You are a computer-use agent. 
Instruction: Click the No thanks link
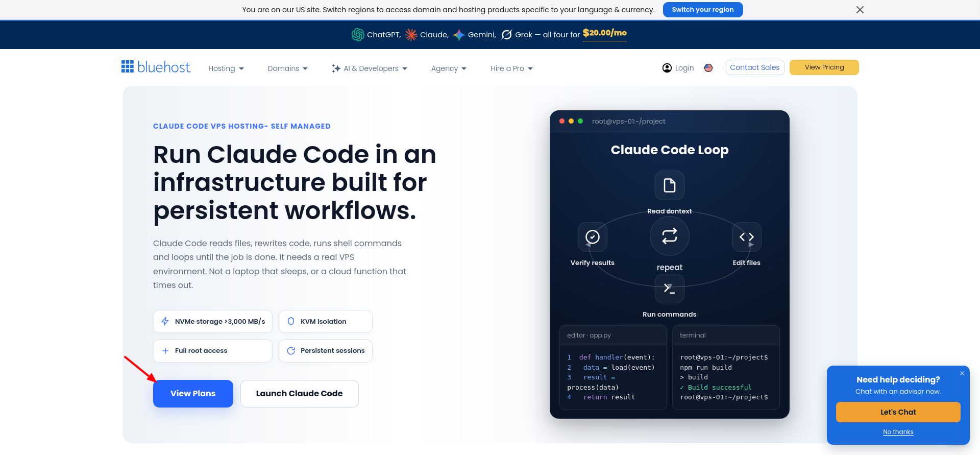pos(898,432)
